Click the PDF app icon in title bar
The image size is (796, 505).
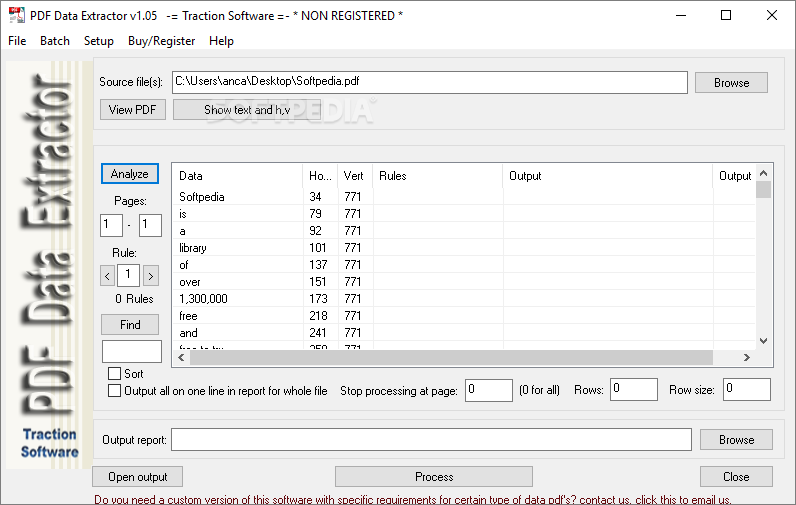pyautogui.click(x=15, y=15)
